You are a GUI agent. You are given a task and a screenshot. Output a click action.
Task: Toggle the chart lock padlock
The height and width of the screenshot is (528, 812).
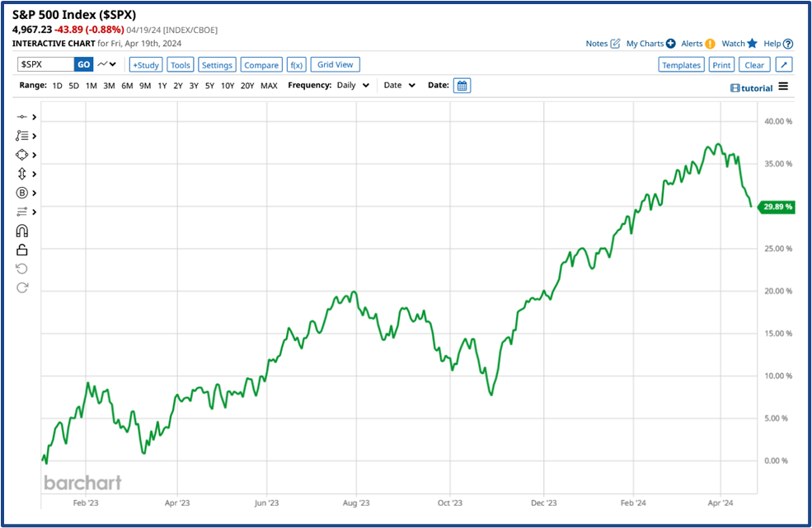[21, 248]
